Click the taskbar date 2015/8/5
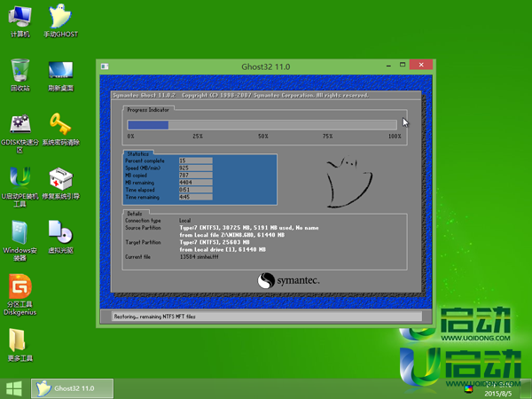 497,394
